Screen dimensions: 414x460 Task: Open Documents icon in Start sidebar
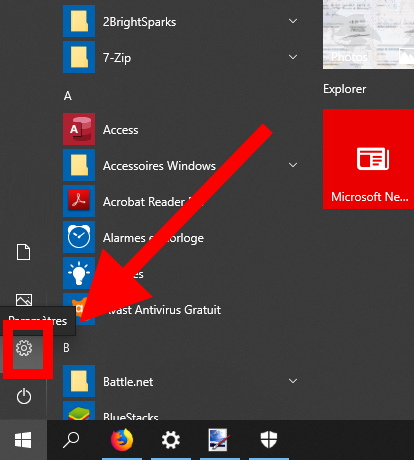24,252
